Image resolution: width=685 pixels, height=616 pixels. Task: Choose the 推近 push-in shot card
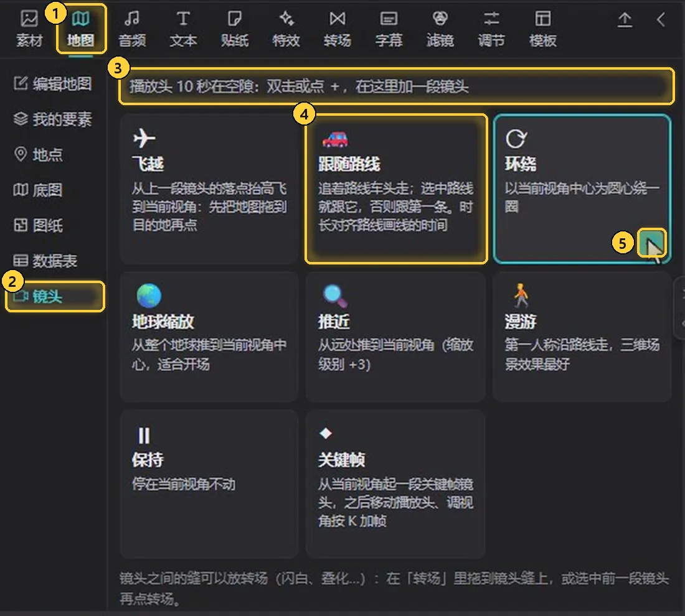(396, 337)
